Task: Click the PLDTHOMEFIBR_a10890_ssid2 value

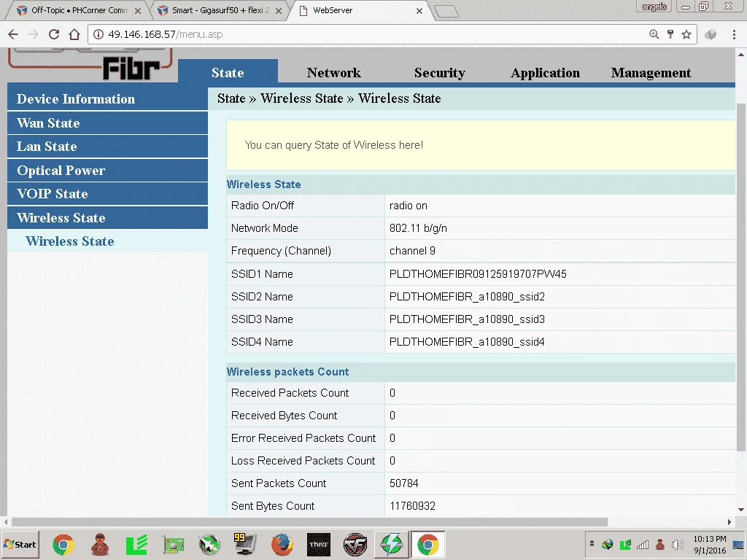Action: [467, 297]
